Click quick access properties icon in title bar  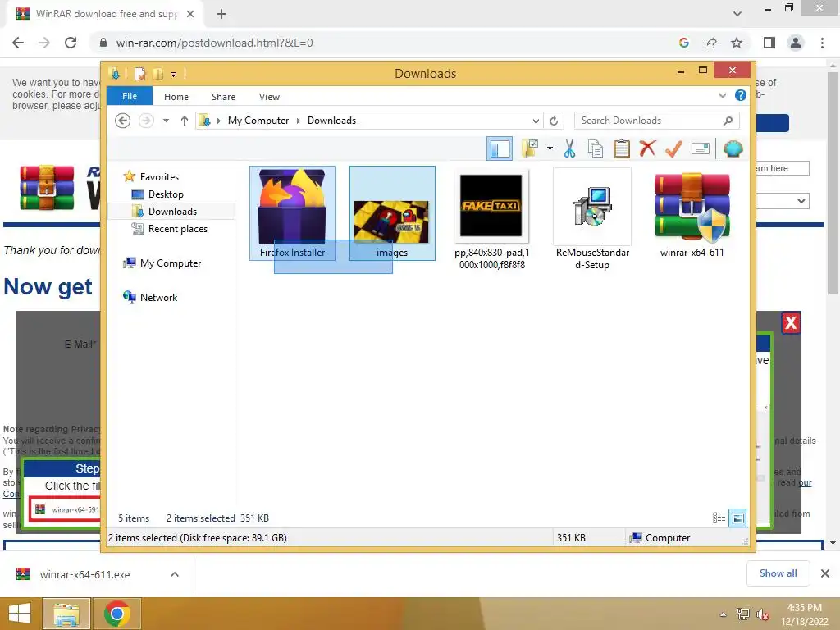(x=139, y=73)
